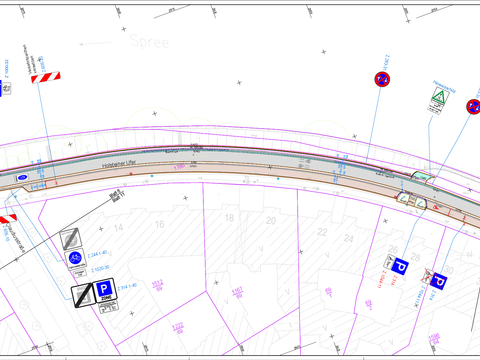Select the crossed-out plate beside the P sign near 30
The height and width of the screenshot is (360, 480).
427,276
